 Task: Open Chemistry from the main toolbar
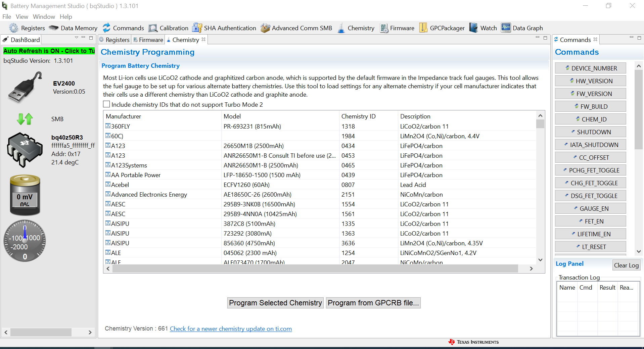coord(356,28)
